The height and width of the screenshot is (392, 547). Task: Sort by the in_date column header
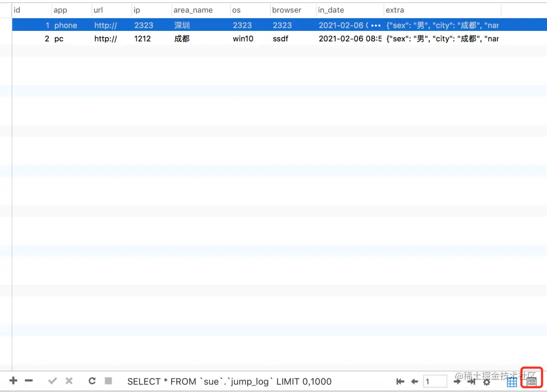350,10
